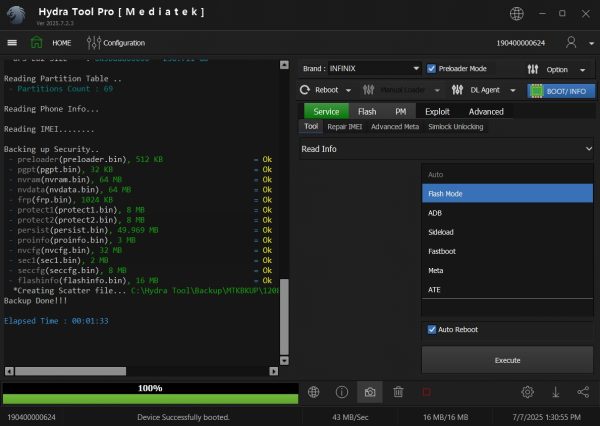Click the '7/7/2025 1:30:55 PM' timestamp
This screenshot has width=600, height=426.
[546, 417]
